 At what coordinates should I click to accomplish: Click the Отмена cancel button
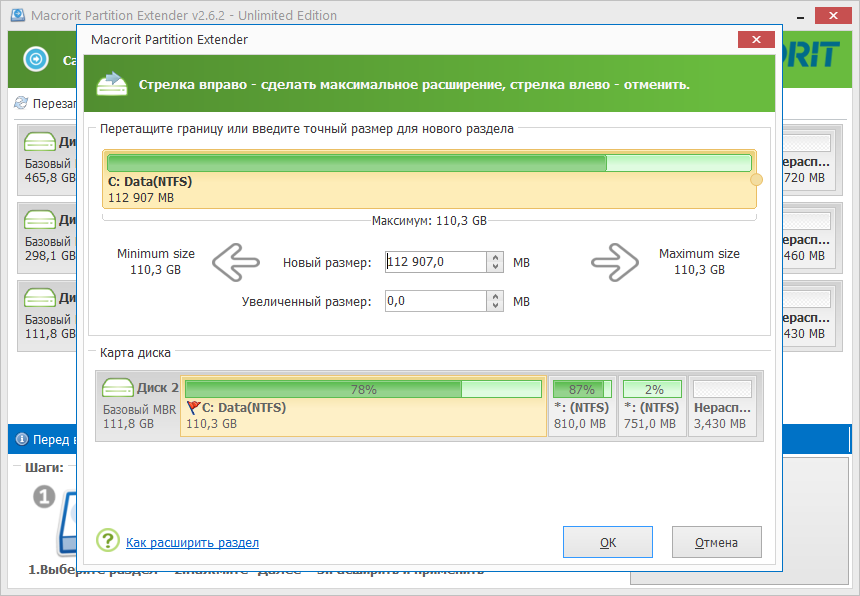716,542
